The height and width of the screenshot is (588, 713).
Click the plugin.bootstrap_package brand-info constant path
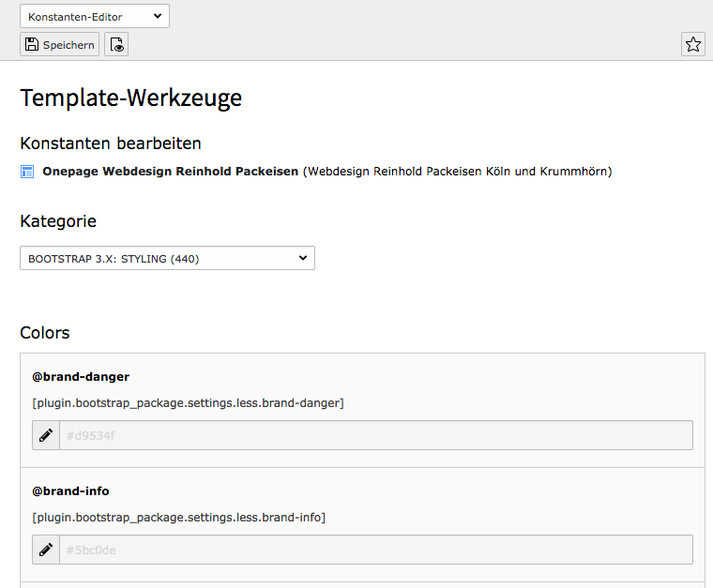pos(178,517)
